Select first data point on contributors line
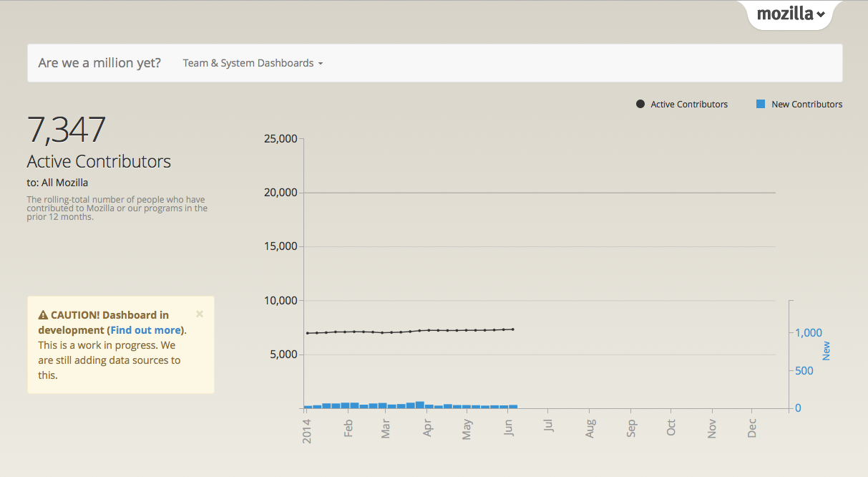868x477 pixels. [x=308, y=333]
